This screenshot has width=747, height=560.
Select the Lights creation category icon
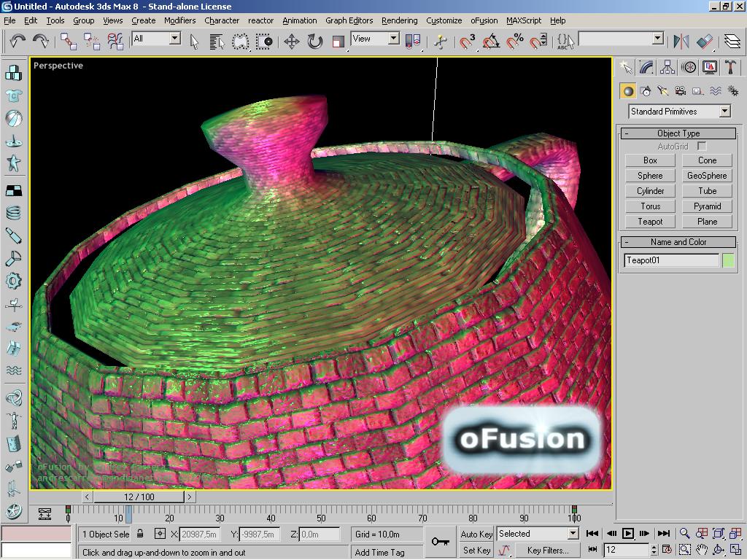[x=662, y=91]
